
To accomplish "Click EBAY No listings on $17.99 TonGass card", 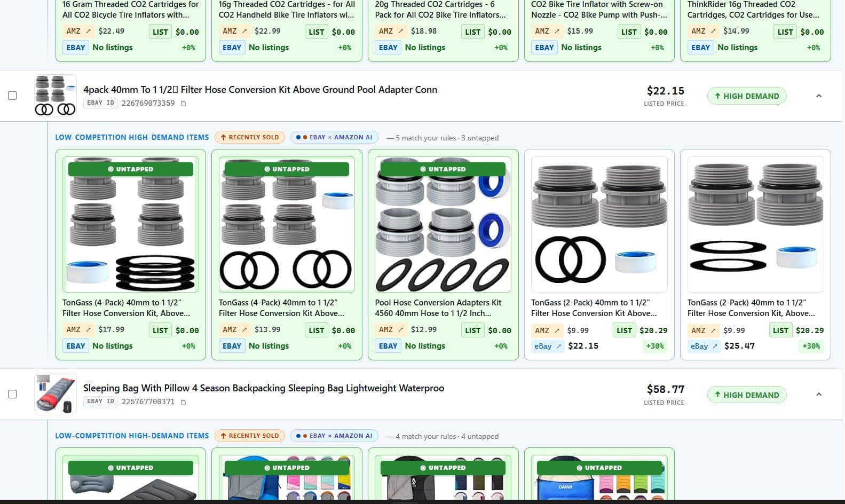I will point(98,346).
